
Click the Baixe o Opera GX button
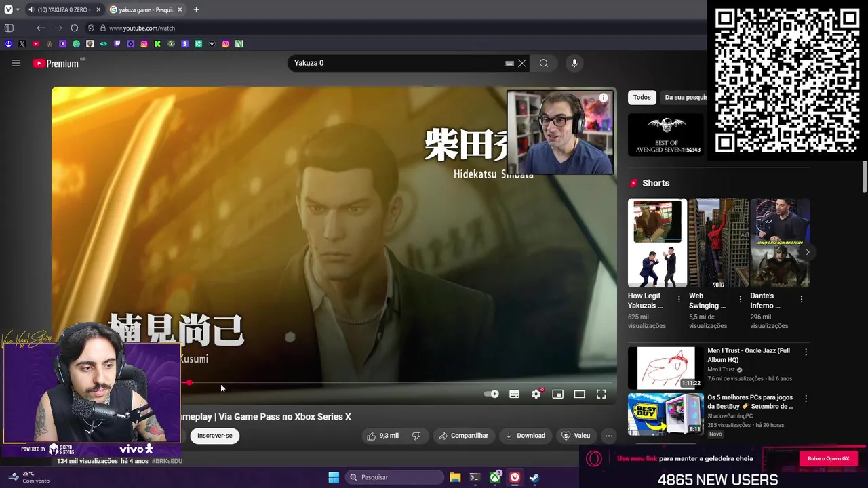[x=828, y=459]
